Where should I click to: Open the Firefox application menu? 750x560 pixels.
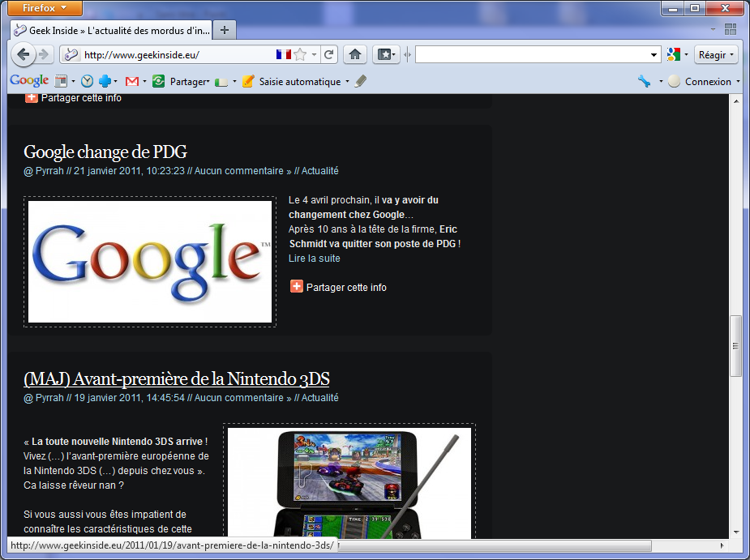[x=45, y=7]
